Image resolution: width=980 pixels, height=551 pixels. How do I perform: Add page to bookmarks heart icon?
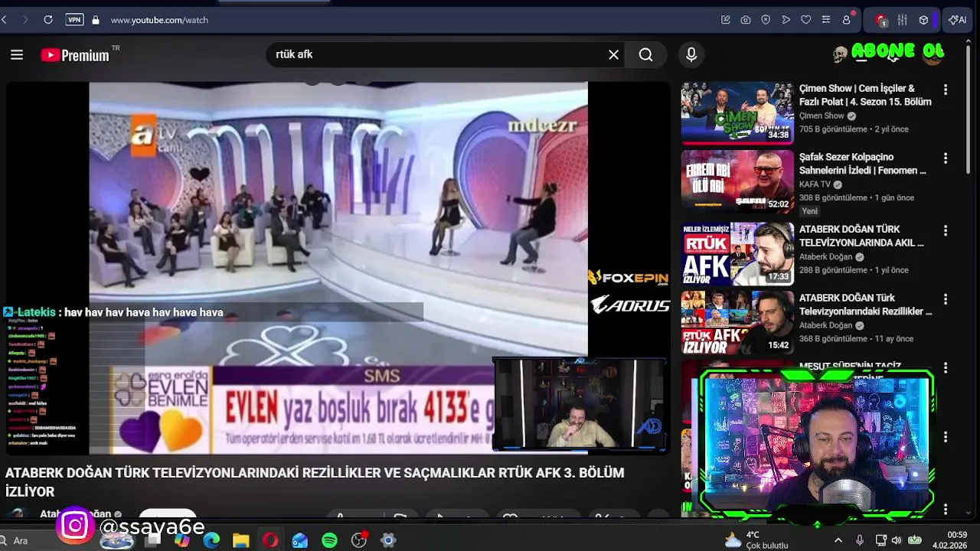[806, 20]
